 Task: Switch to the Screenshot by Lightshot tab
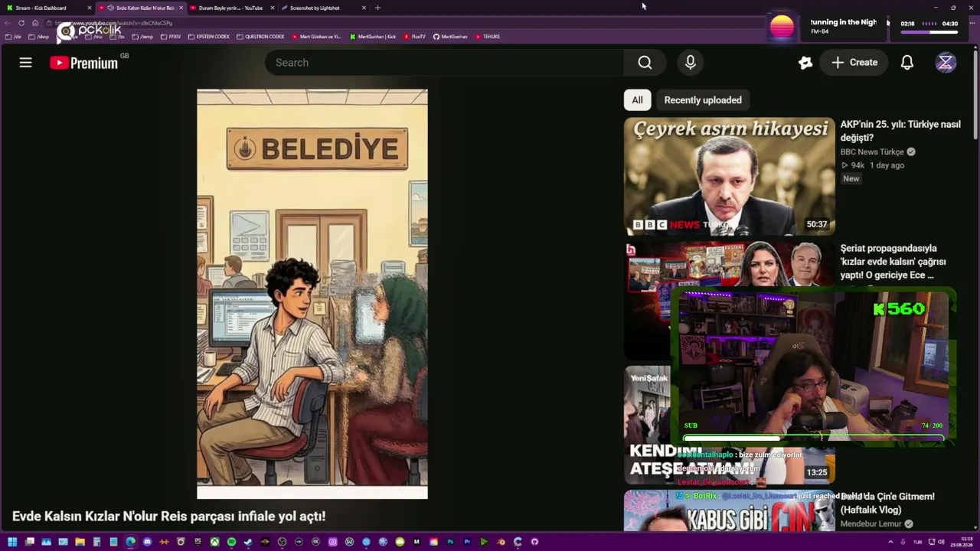322,8
